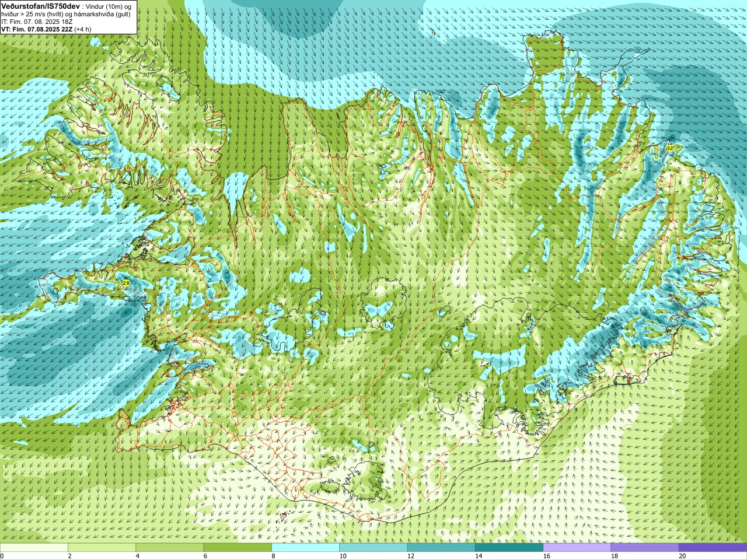
Task: Click the legend tick label 6
Action: coord(205,556)
